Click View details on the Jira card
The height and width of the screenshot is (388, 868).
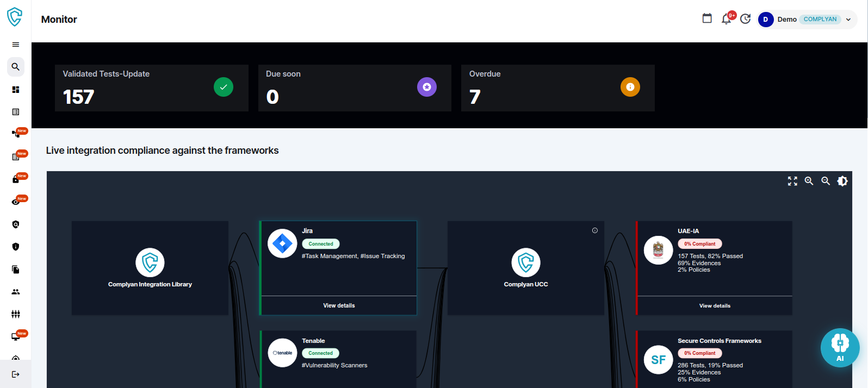click(x=339, y=305)
